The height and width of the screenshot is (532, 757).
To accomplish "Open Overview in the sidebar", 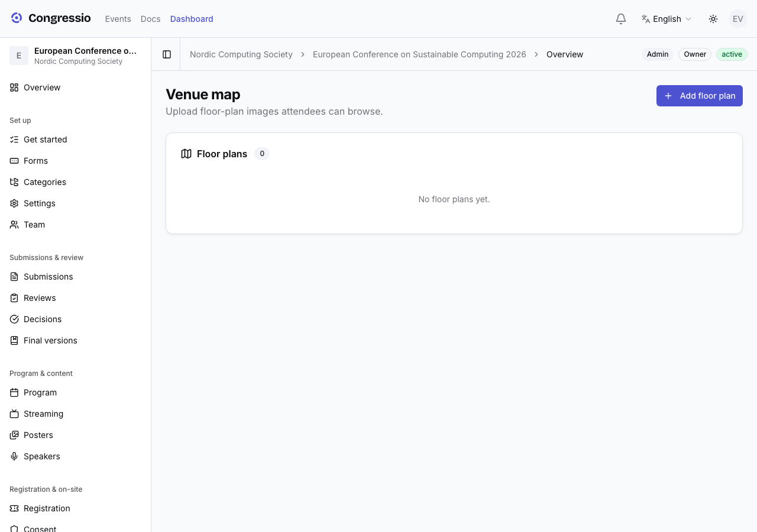I will [x=76, y=87].
